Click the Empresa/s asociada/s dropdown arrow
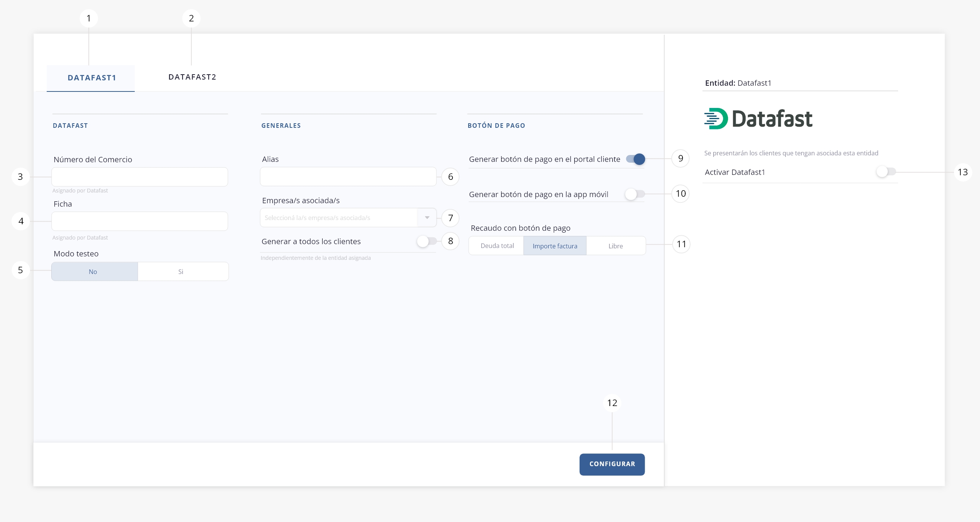The width and height of the screenshot is (980, 522). pyautogui.click(x=427, y=218)
